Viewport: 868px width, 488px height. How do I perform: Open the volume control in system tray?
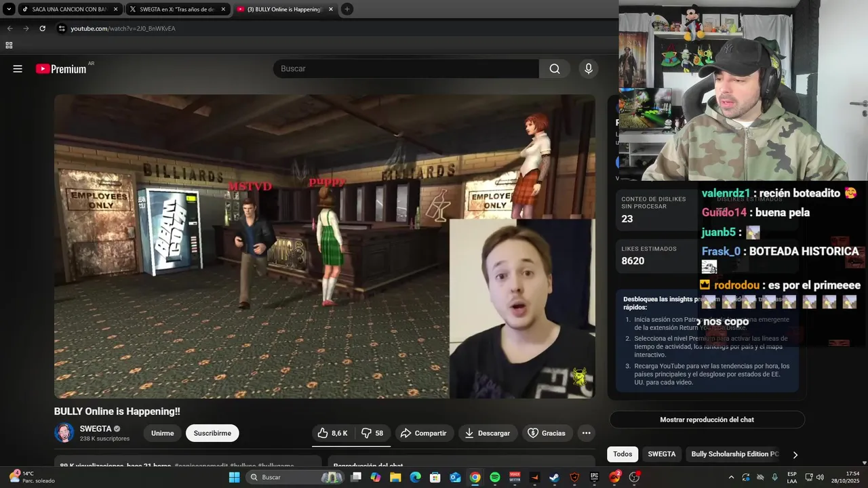[820, 477]
